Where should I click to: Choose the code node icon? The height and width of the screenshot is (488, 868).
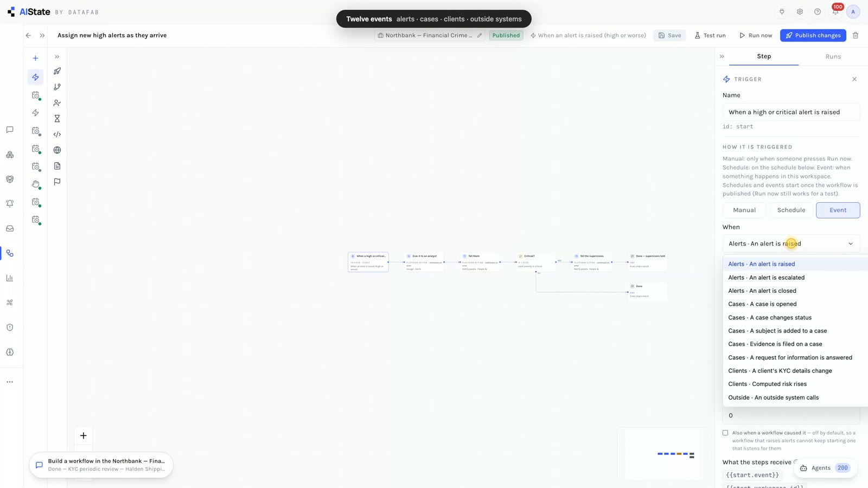[57, 134]
